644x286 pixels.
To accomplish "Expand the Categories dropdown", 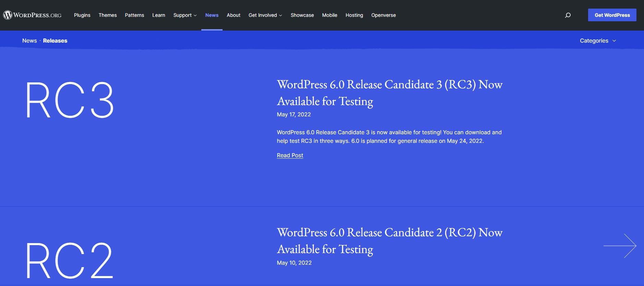I will tap(598, 41).
